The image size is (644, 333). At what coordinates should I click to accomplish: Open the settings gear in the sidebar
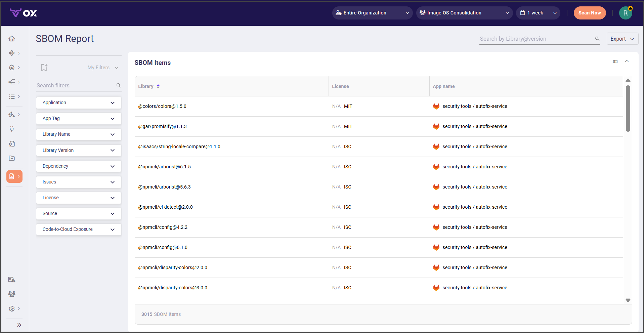pyautogui.click(x=12, y=308)
